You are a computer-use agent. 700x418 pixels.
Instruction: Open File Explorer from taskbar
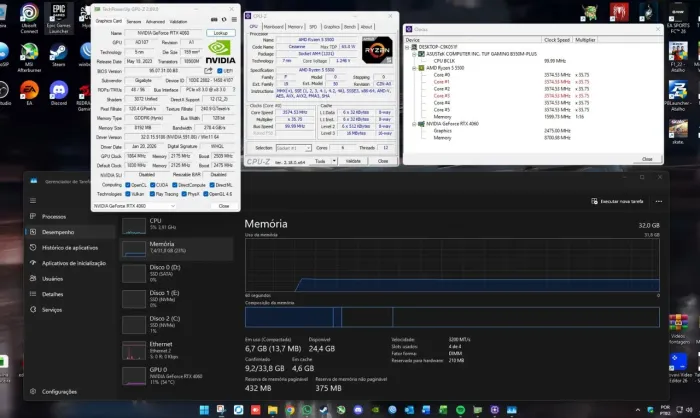pyautogui.click(x=273, y=410)
